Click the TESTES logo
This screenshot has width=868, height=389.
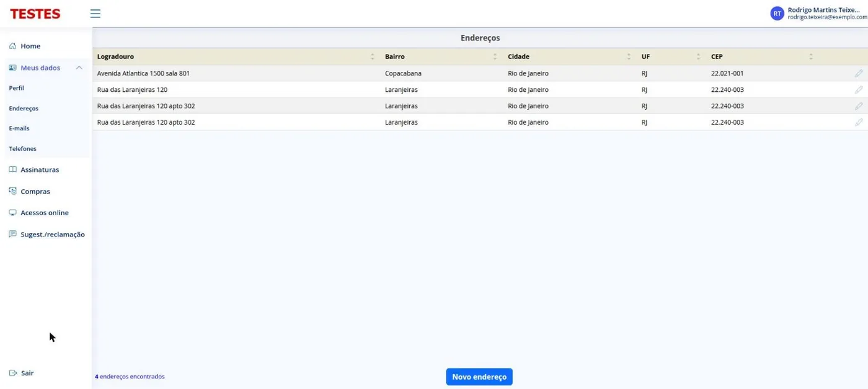pyautogui.click(x=35, y=14)
